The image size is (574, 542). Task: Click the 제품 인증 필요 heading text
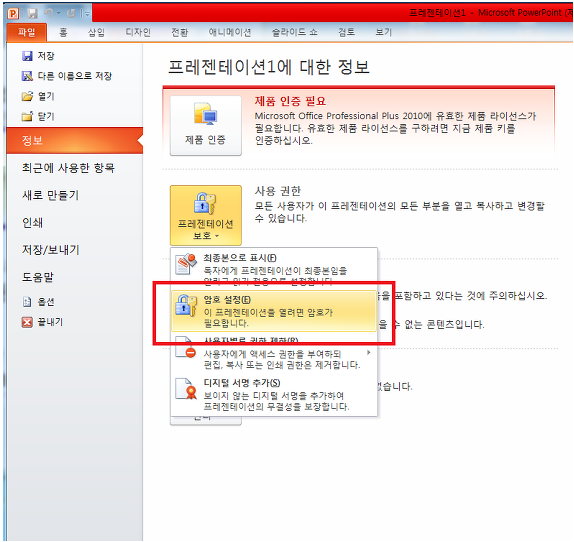click(x=290, y=101)
